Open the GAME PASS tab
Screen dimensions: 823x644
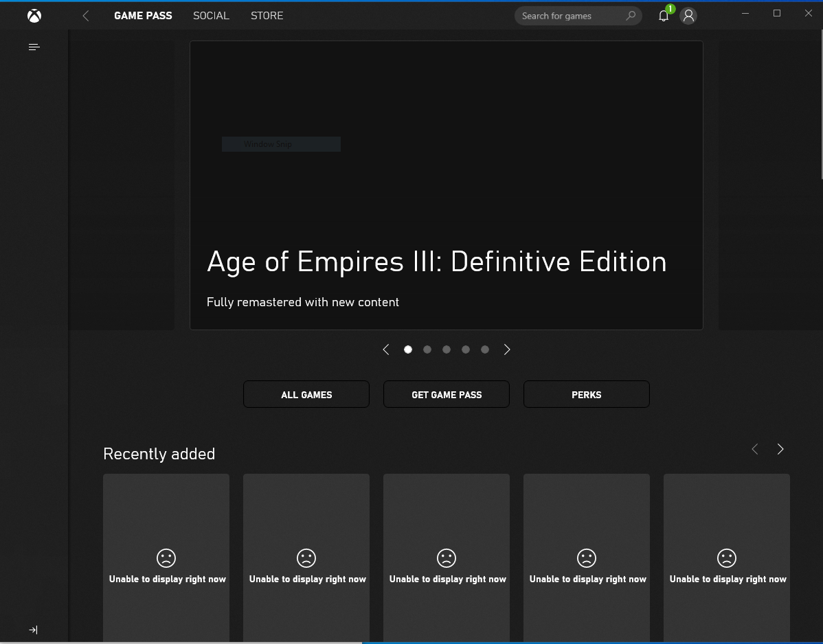143,16
